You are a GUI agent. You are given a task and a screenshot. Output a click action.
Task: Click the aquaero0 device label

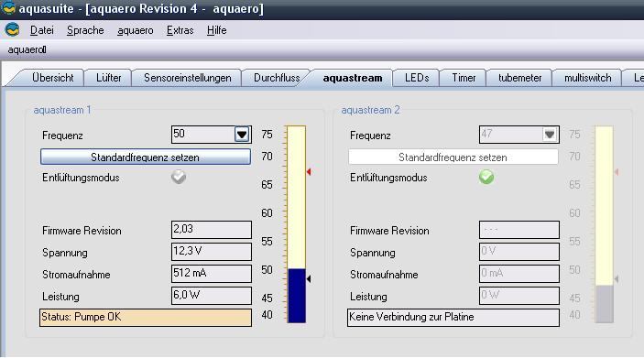(27, 49)
